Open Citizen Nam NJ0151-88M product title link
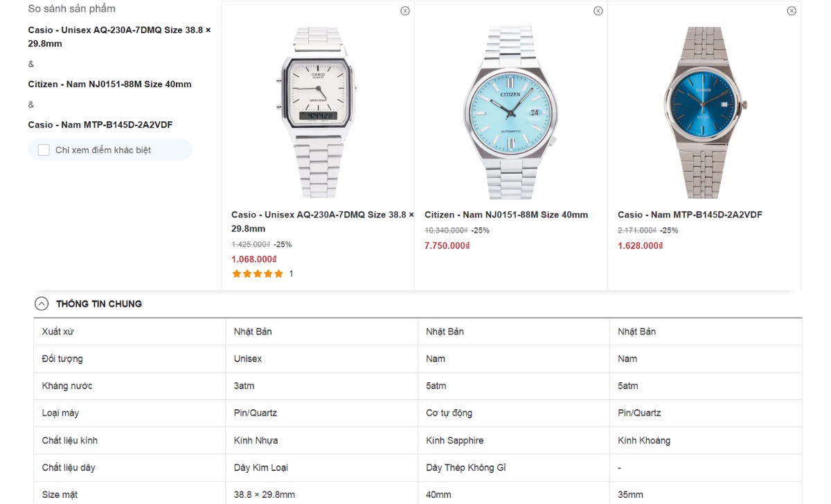This screenshot has width=831, height=504. click(506, 215)
